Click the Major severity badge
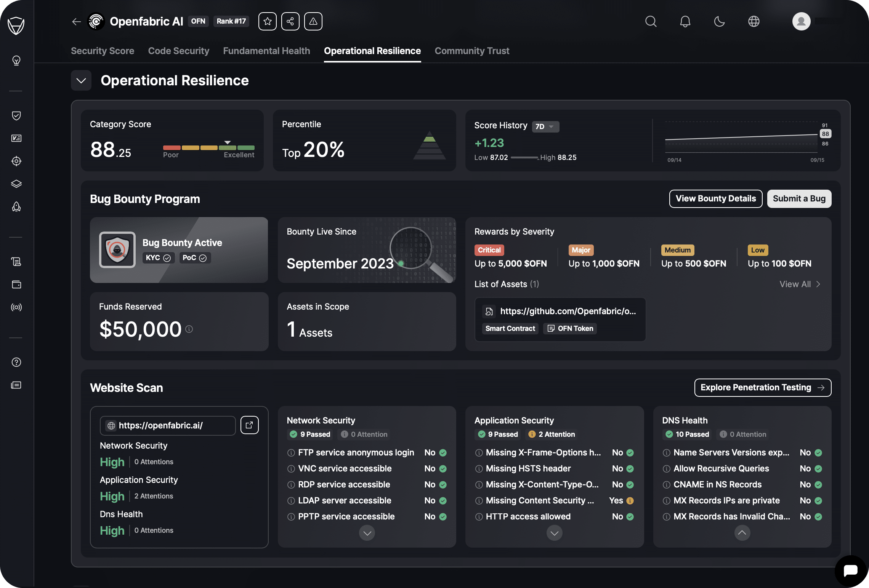Screen dimensions: 869x588 [581, 250]
